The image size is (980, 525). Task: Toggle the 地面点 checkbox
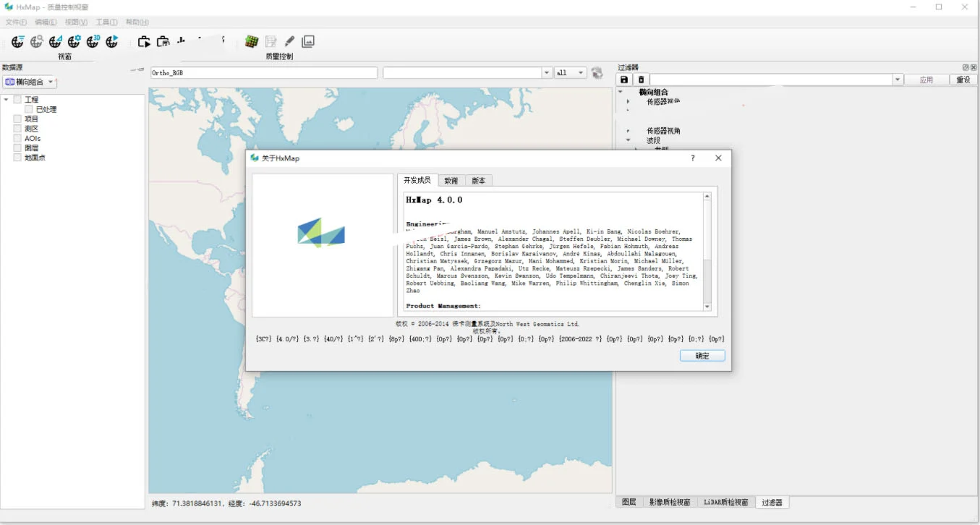tap(17, 157)
